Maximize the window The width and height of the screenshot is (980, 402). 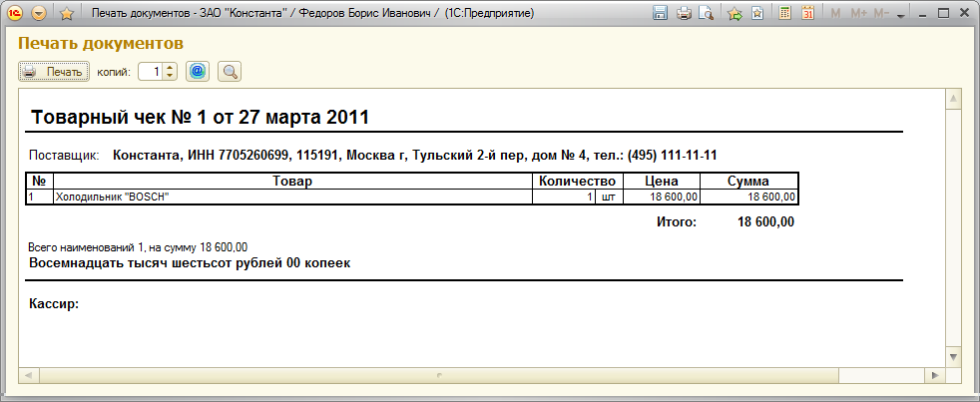944,13
